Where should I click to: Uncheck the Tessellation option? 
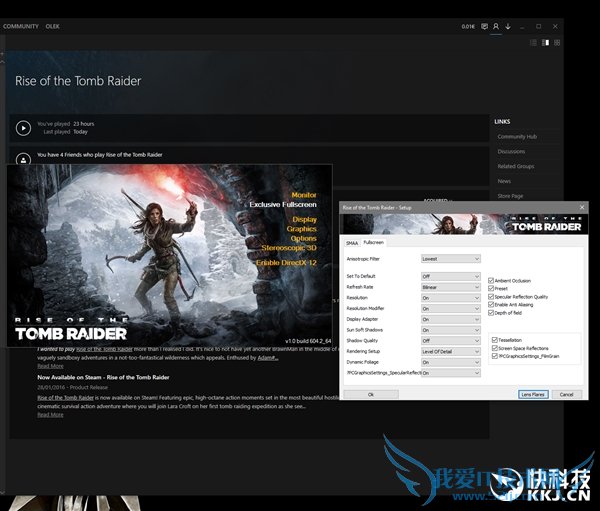click(494, 339)
